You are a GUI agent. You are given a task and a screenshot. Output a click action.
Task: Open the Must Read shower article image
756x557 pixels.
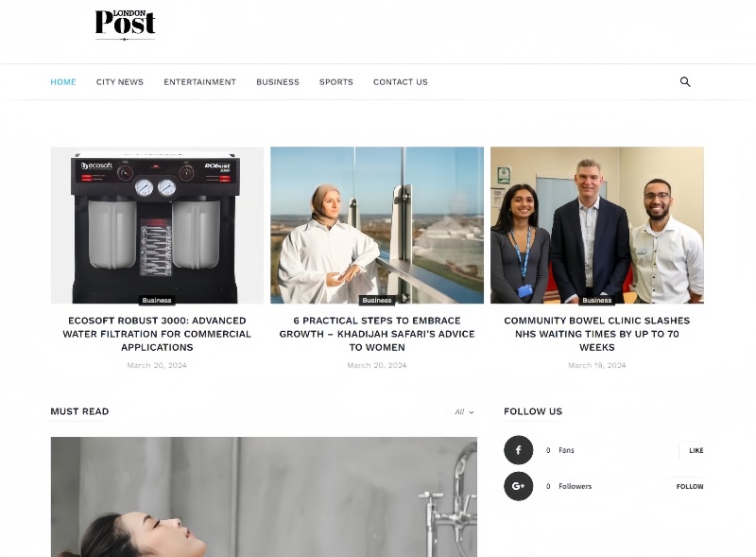[x=264, y=496]
